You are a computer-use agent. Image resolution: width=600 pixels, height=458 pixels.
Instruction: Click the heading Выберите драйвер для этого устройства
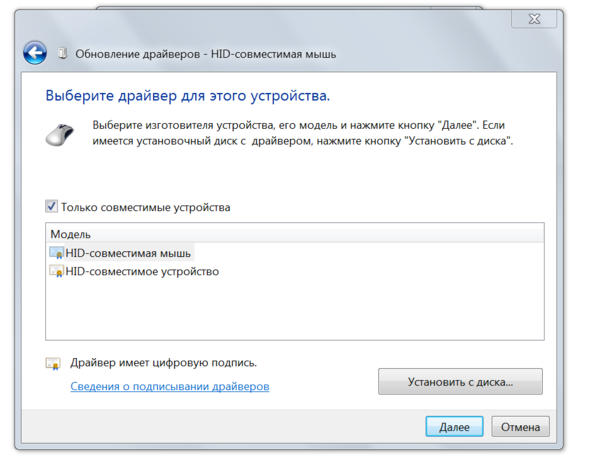coord(188,95)
